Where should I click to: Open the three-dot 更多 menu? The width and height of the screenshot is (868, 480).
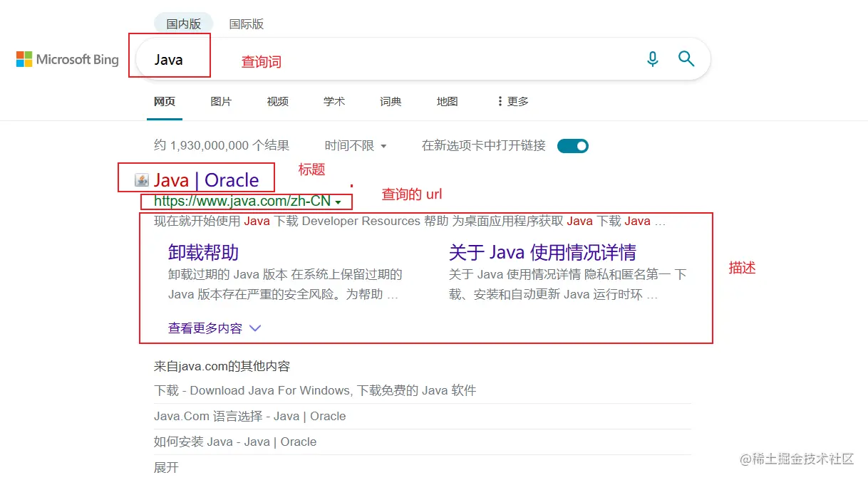pos(512,102)
